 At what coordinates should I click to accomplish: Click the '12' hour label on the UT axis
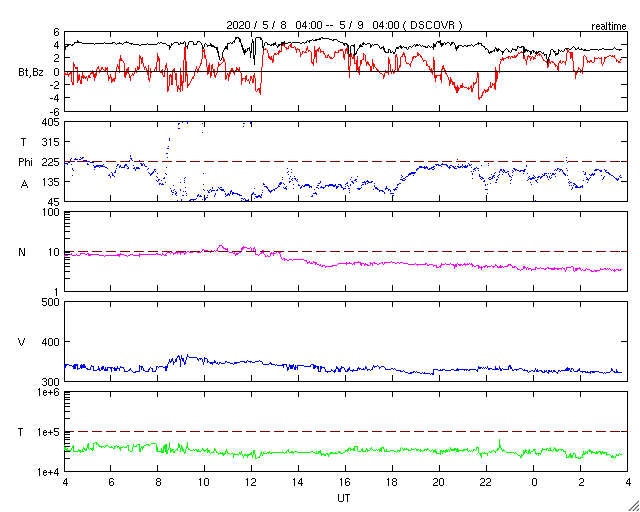[x=251, y=481]
